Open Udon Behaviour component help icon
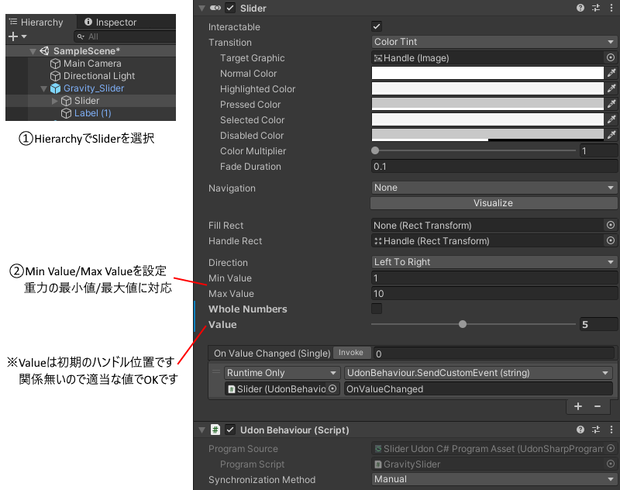 pyautogui.click(x=580, y=430)
